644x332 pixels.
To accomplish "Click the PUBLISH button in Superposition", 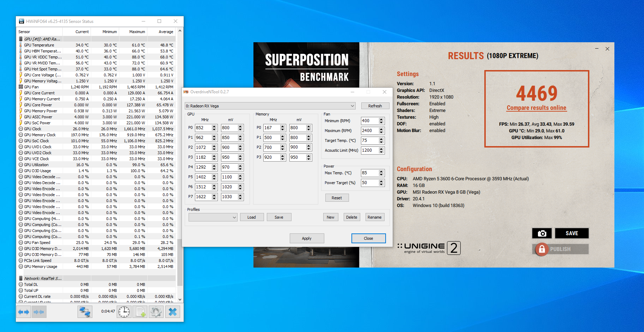I will tap(560, 249).
